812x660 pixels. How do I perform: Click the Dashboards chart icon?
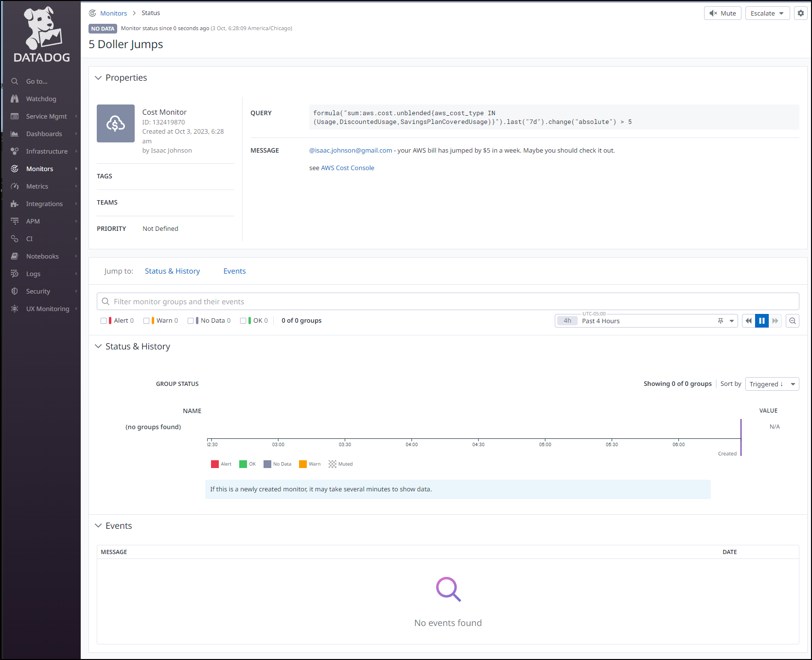point(15,134)
